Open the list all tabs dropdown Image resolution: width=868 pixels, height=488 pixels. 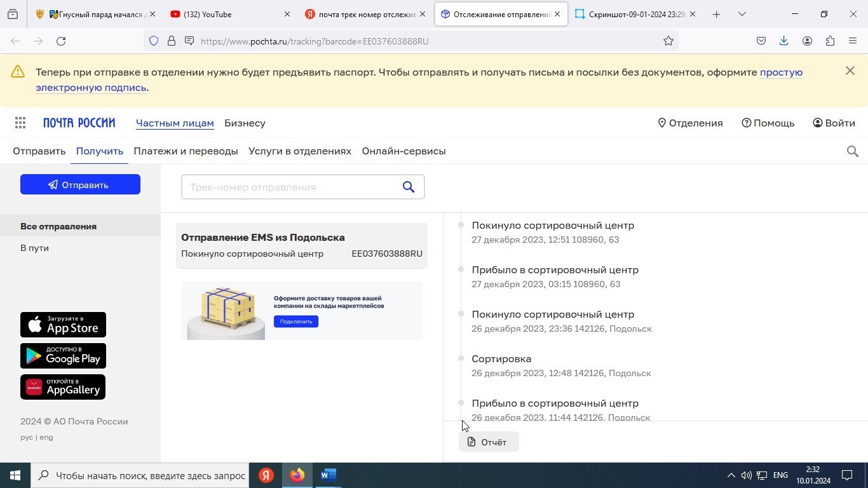click(x=742, y=14)
